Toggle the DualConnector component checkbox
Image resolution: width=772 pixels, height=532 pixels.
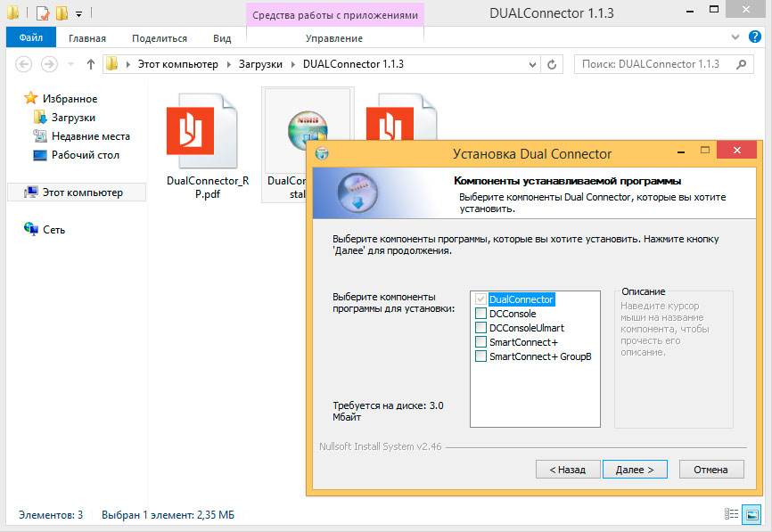480,299
